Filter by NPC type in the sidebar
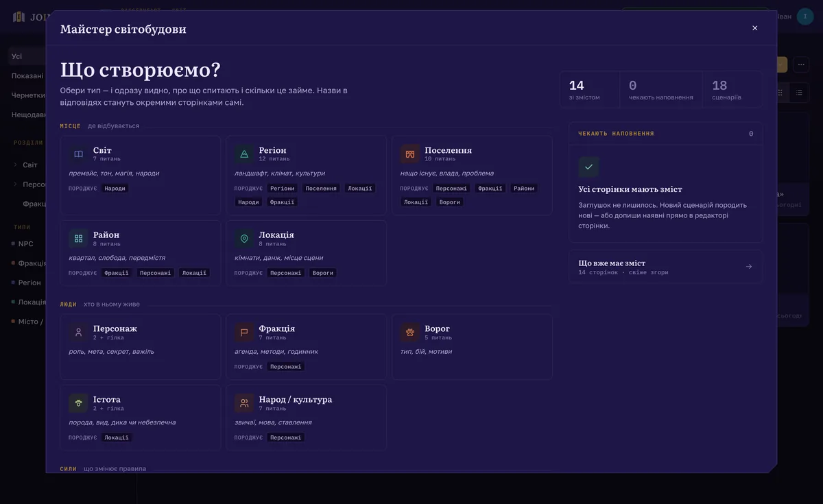 pos(26,243)
